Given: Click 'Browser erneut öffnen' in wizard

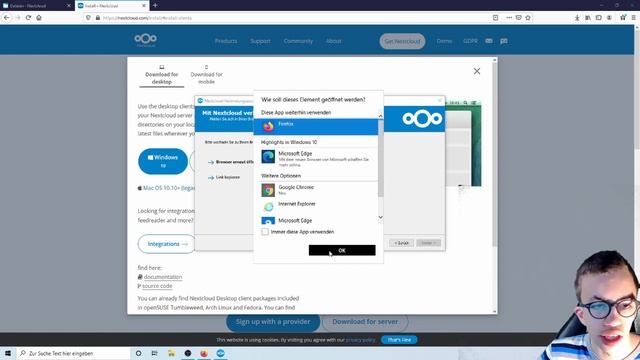Looking at the screenshot, I should point(230,162).
